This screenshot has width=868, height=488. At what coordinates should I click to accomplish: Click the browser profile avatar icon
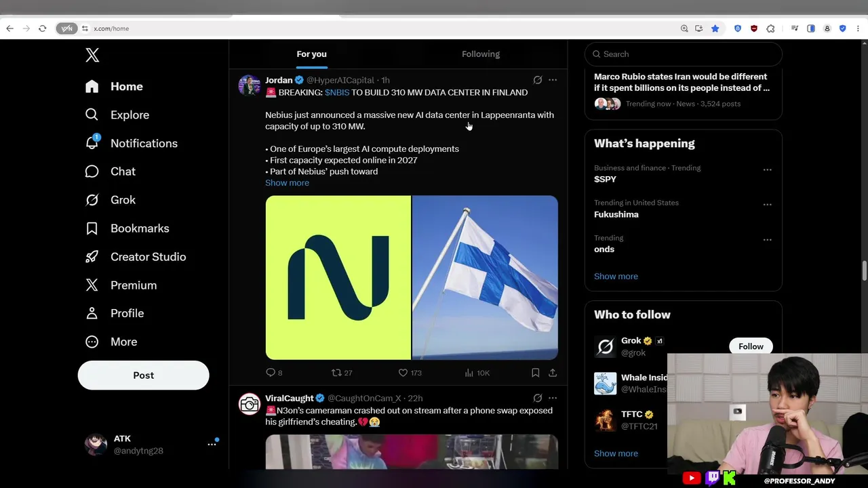[x=827, y=28]
